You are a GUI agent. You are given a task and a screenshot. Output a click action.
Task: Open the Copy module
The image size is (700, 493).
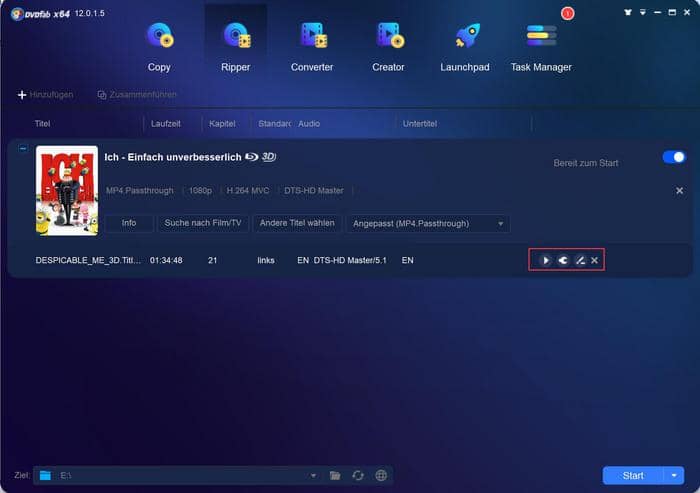(159, 47)
